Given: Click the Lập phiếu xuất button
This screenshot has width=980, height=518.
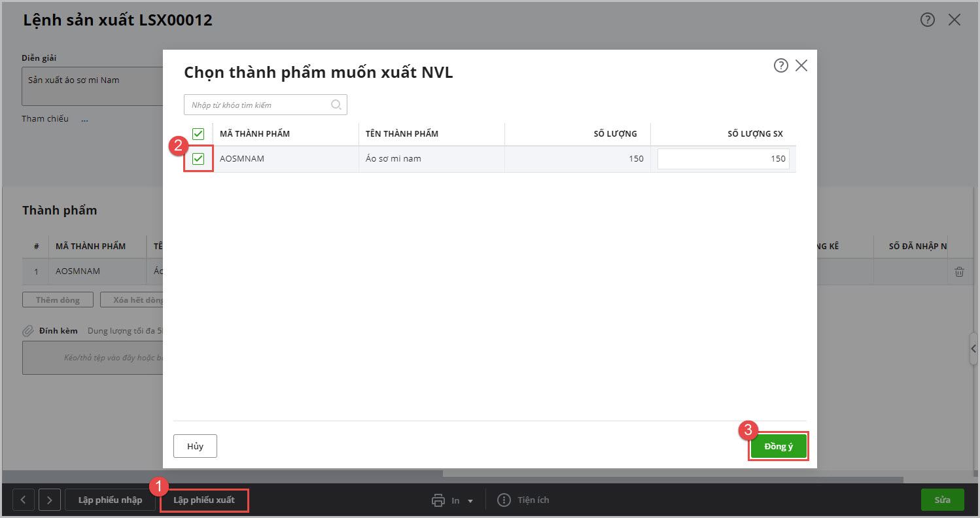Looking at the screenshot, I should point(204,500).
